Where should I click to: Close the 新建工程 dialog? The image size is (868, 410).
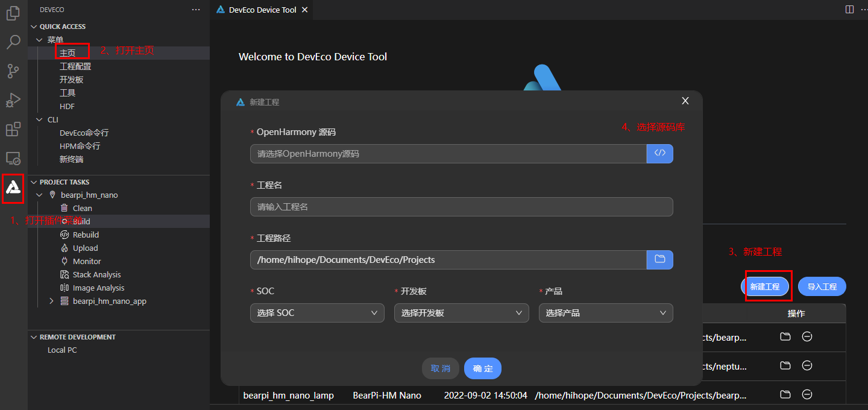(685, 101)
